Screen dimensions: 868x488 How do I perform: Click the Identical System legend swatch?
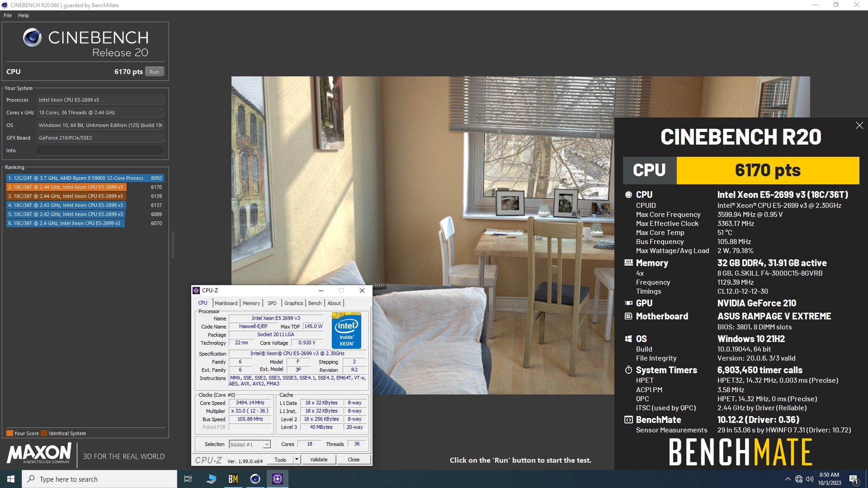[44, 433]
